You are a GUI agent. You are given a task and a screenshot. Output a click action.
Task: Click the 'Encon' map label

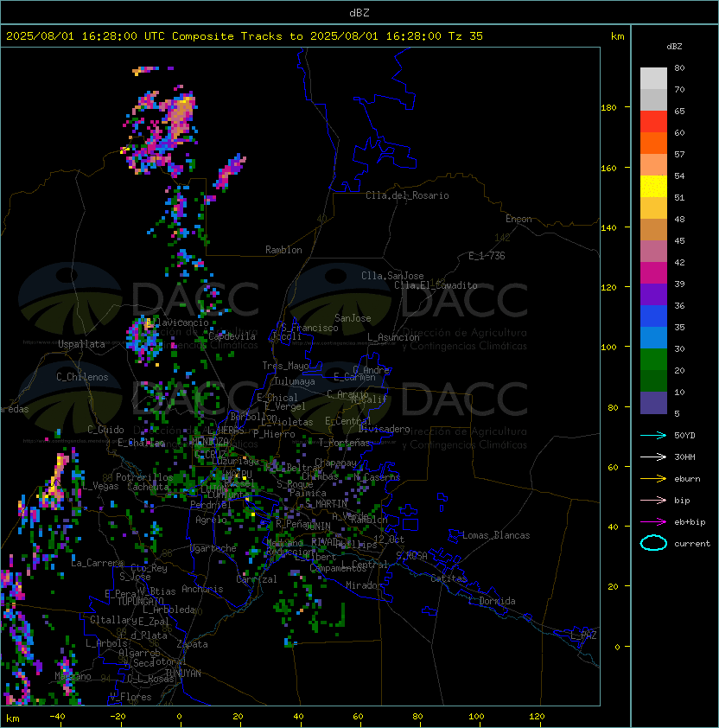point(519,219)
